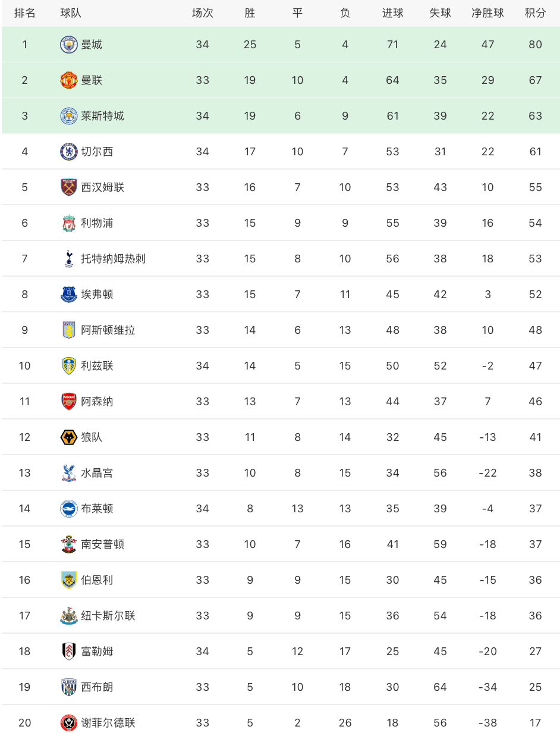Screen dimensions: 560x739
Task: Select the Wolves (狼队) wolf-head icon
Action: point(69,437)
